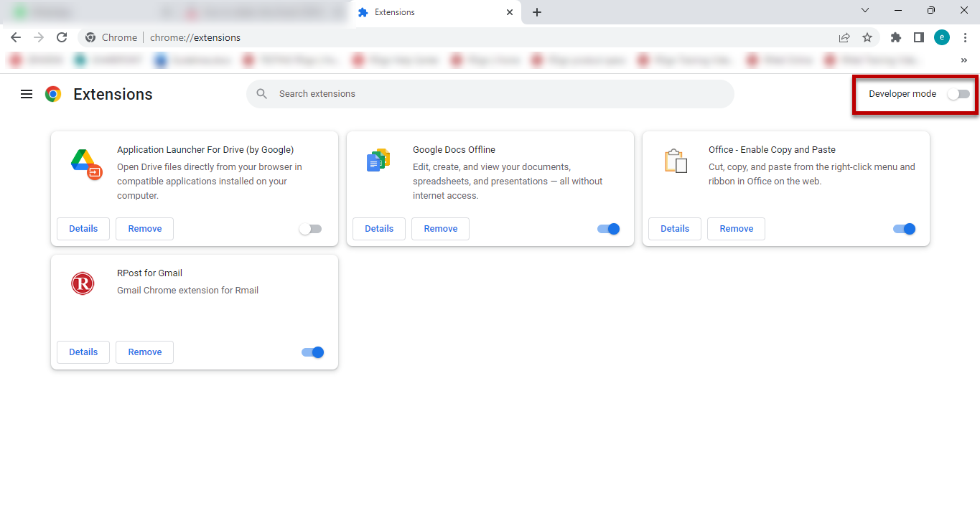Click the Office clipboard extension icon
The width and height of the screenshot is (980, 513).
coord(675,161)
